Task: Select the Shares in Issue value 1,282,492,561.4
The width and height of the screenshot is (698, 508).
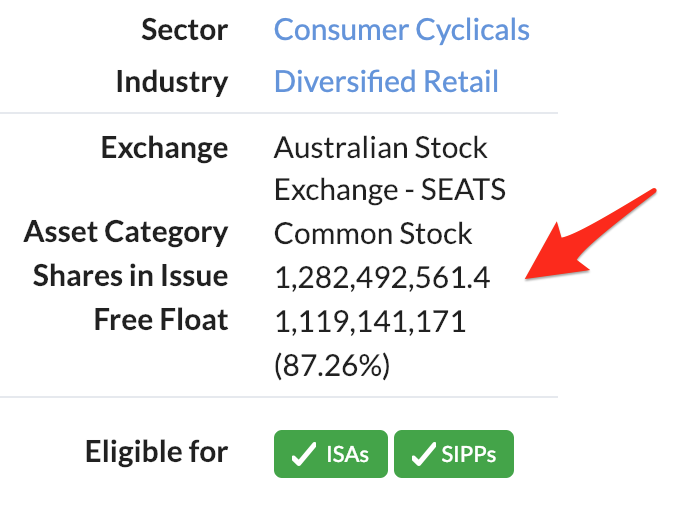Action: [x=382, y=277]
